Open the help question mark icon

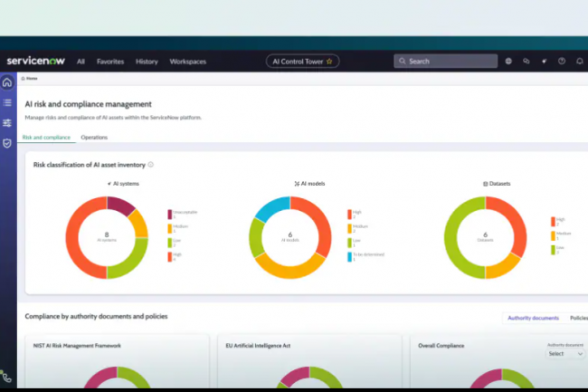point(562,62)
